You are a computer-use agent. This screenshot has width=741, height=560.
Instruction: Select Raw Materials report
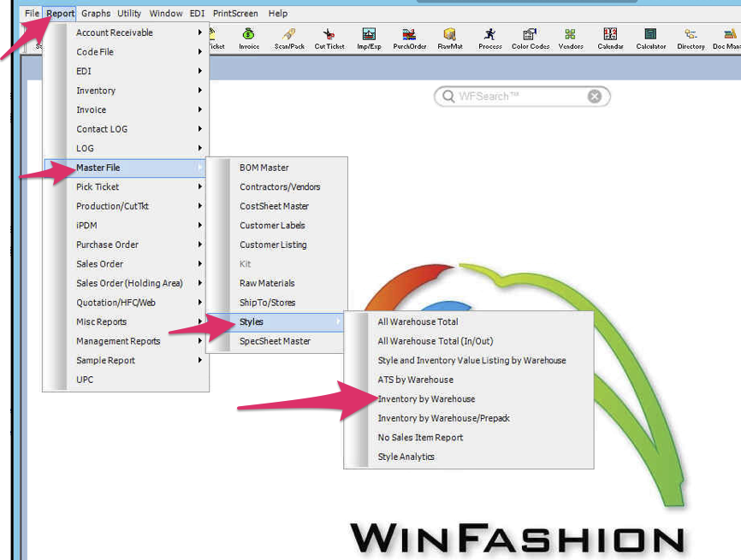click(x=276, y=283)
